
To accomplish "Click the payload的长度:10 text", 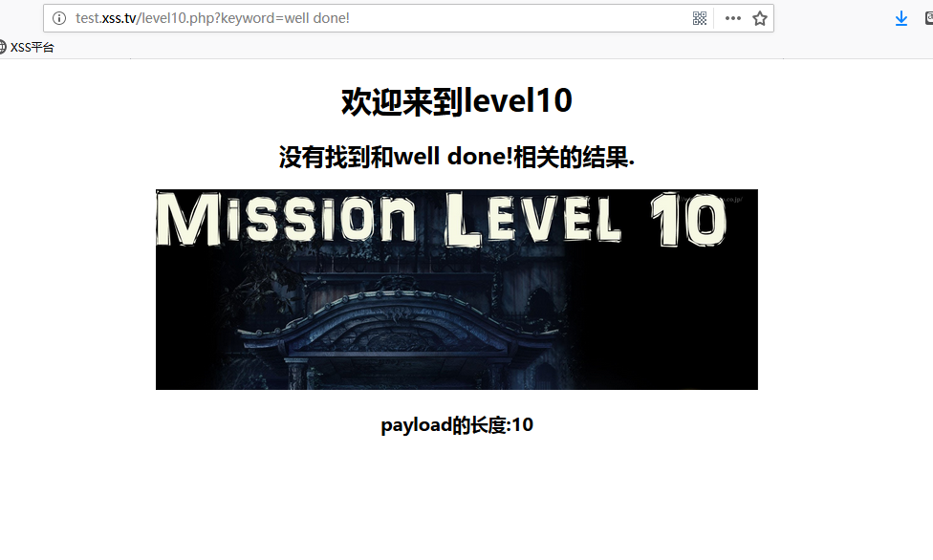I will tap(456, 425).
